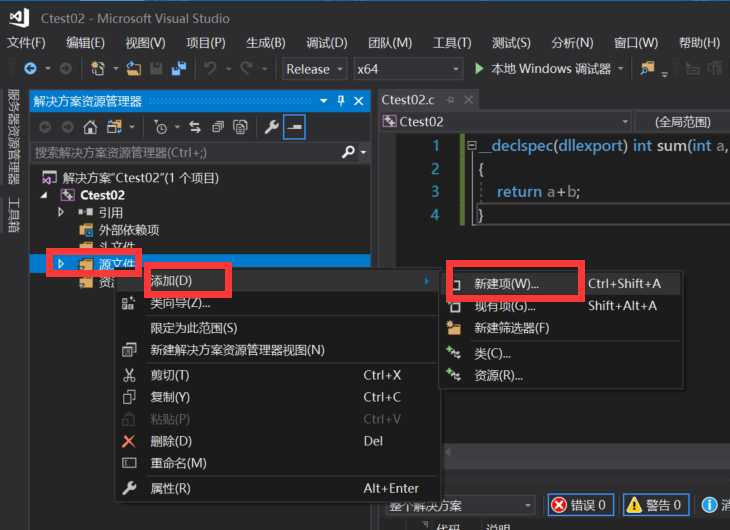Switch to the Ctest02.c editor tab
Screen dimensions: 730x530
click(408, 100)
